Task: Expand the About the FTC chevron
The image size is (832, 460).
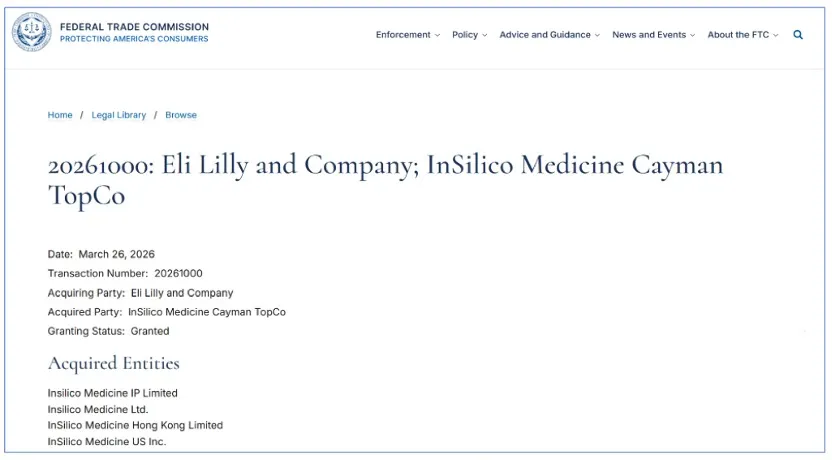Action: [x=776, y=36]
